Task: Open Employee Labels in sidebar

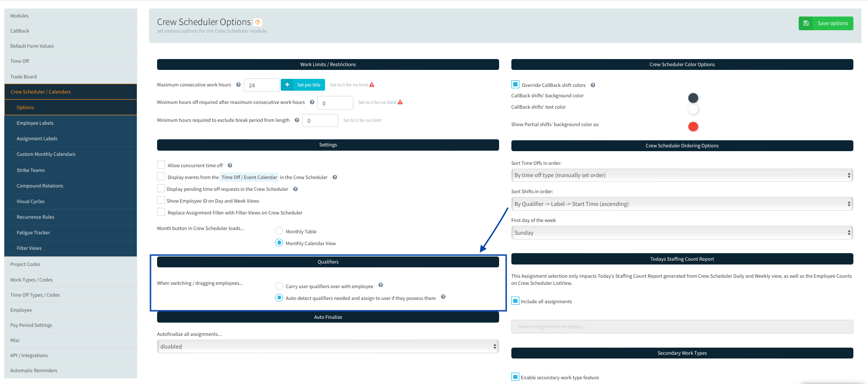Action: [71, 123]
